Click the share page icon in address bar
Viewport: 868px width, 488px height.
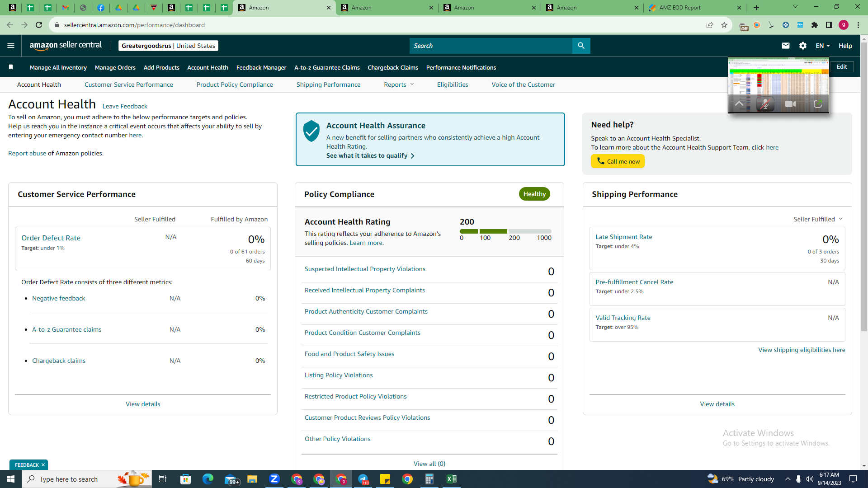pyautogui.click(x=710, y=25)
